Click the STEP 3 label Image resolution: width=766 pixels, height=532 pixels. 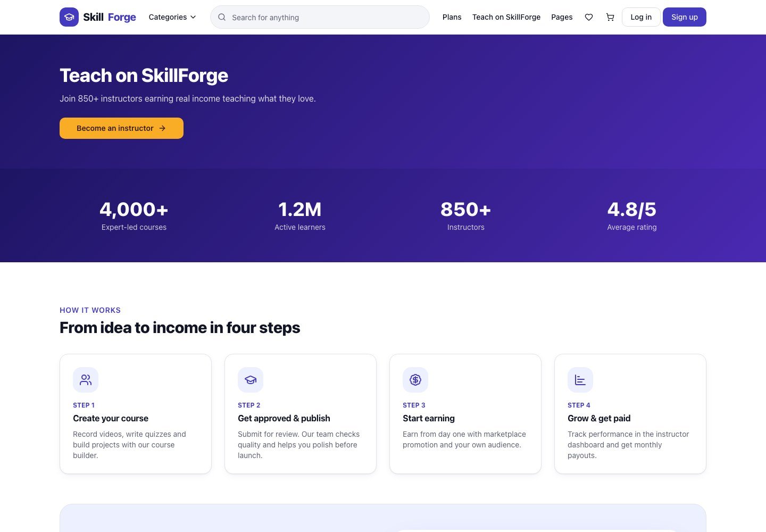[x=414, y=405]
